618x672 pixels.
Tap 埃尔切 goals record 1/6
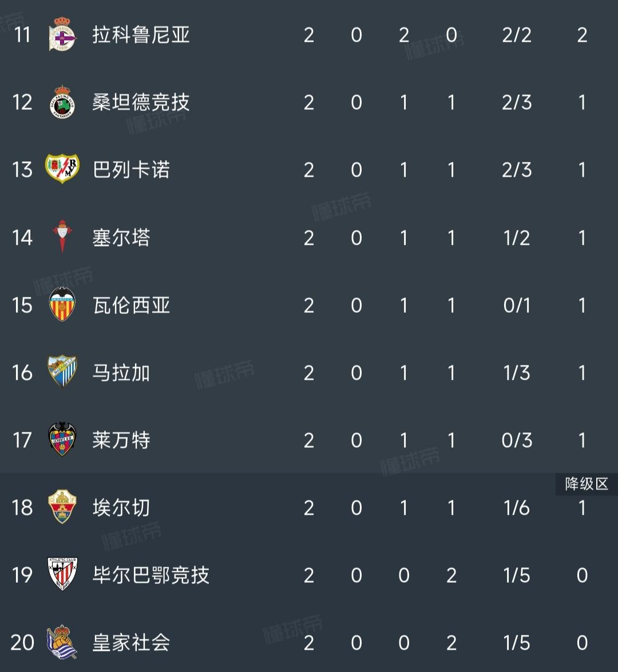click(x=516, y=508)
